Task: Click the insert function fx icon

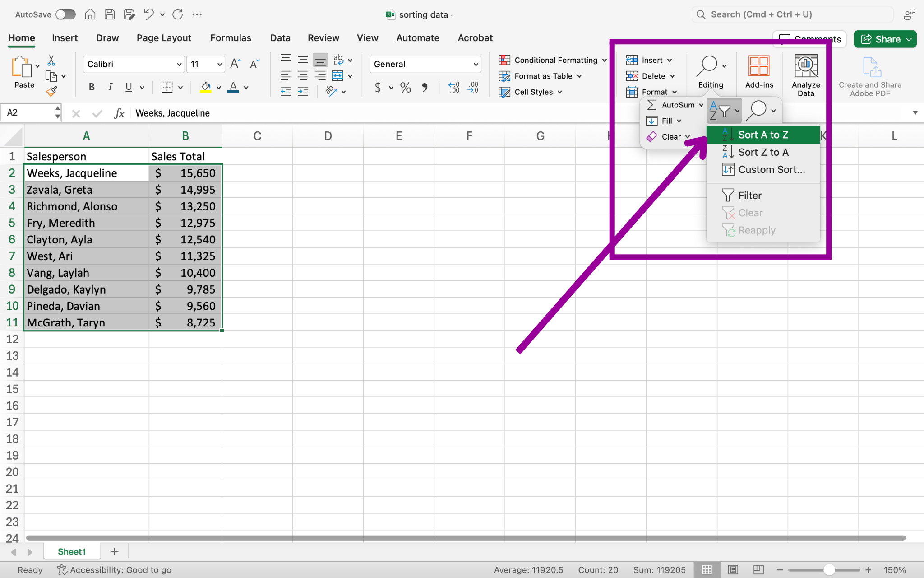Action: coord(119,113)
